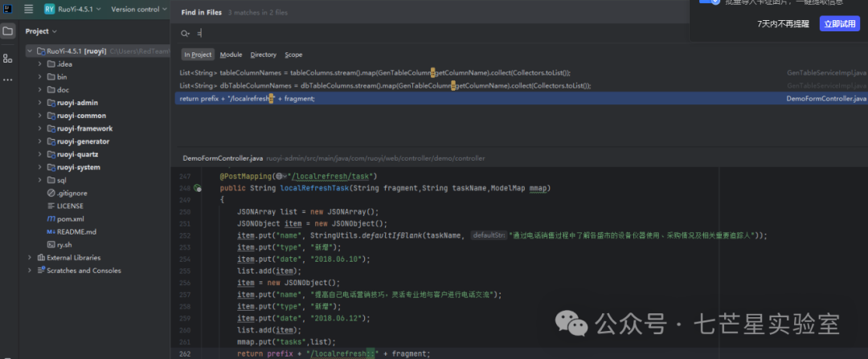
Task: Click the ruoyi-admin module folder icon
Action: coord(51,103)
